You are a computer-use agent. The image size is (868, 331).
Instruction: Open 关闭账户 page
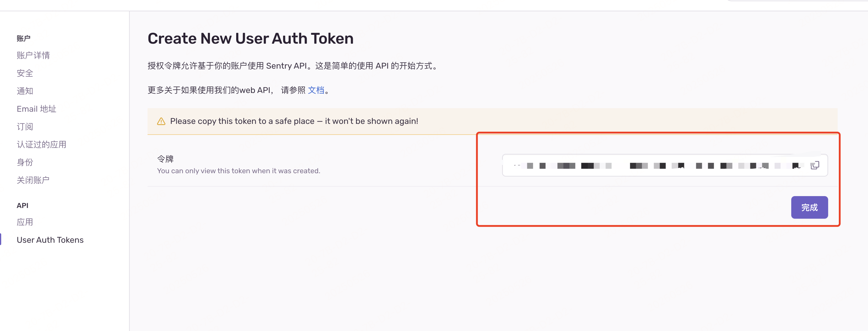pyautogui.click(x=33, y=180)
